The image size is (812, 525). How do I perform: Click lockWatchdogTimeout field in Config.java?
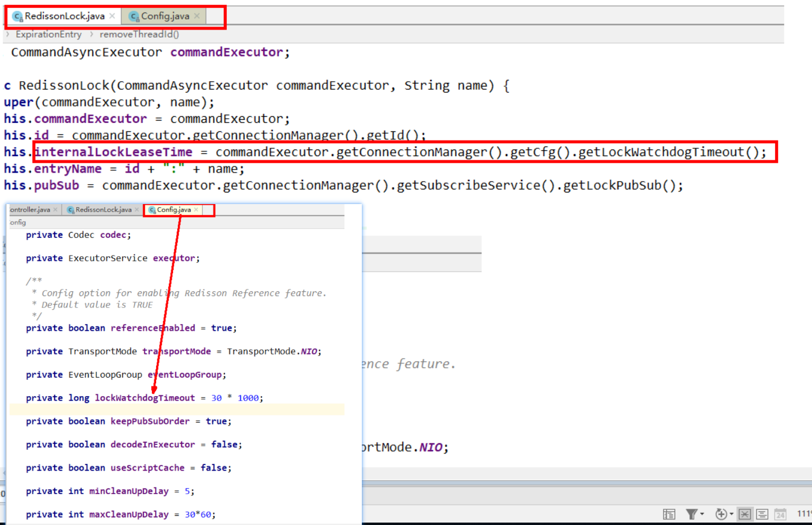[145, 398]
